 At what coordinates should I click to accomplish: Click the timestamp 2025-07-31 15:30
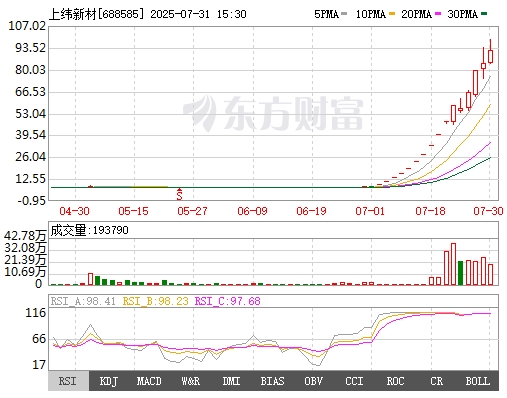198,14
